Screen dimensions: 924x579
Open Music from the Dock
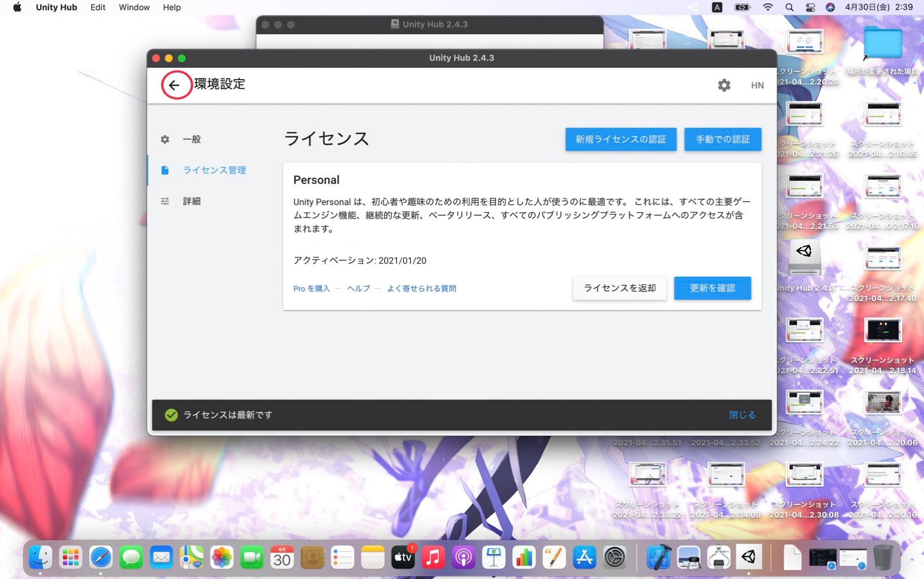pyautogui.click(x=433, y=557)
